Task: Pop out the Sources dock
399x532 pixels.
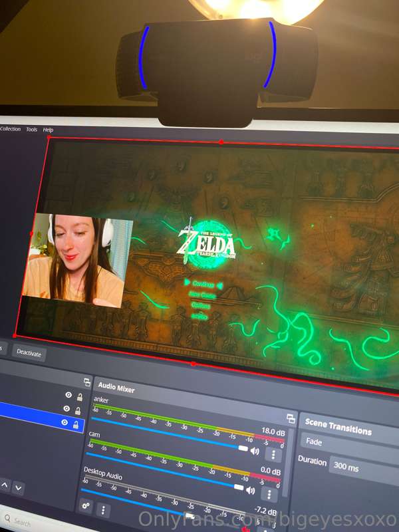Action: (x=87, y=382)
